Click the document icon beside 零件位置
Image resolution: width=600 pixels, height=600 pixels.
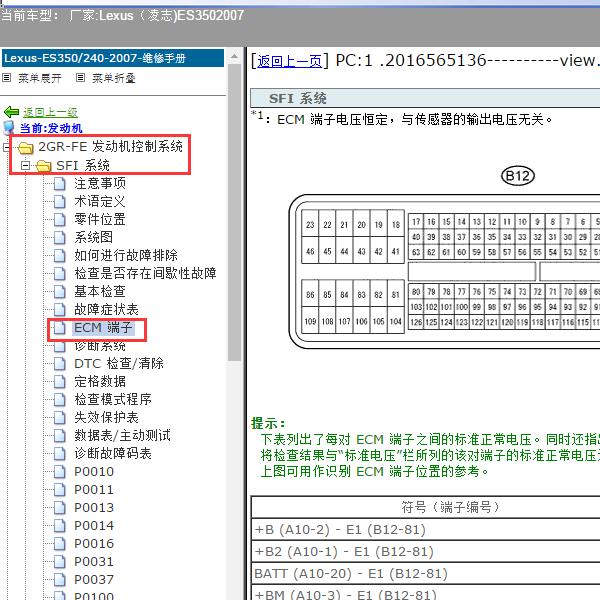60,220
